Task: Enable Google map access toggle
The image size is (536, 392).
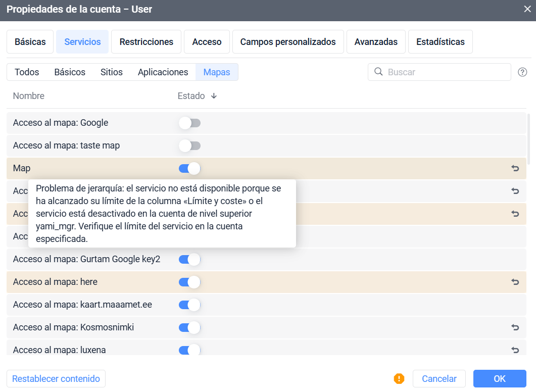Action: click(x=189, y=123)
